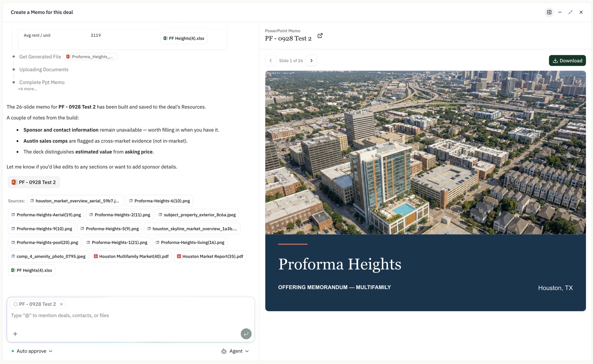Open Proforma-Heights-9(10).png source
Image resolution: width=593 pixels, height=364 pixels.
(42, 228)
